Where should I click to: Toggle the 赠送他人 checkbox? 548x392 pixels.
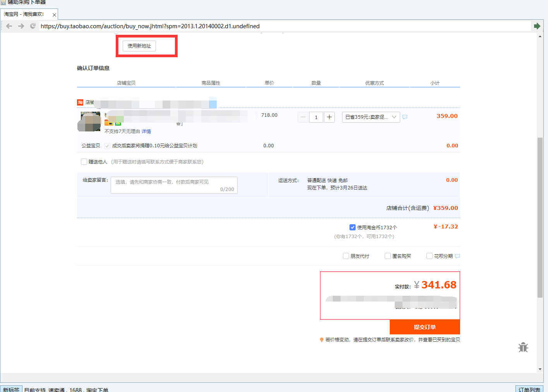pyautogui.click(x=84, y=162)
